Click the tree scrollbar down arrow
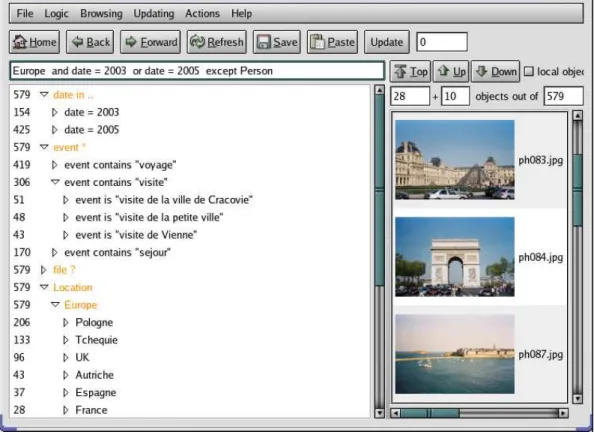The image size is (594, 435). [x=379, y=413]
